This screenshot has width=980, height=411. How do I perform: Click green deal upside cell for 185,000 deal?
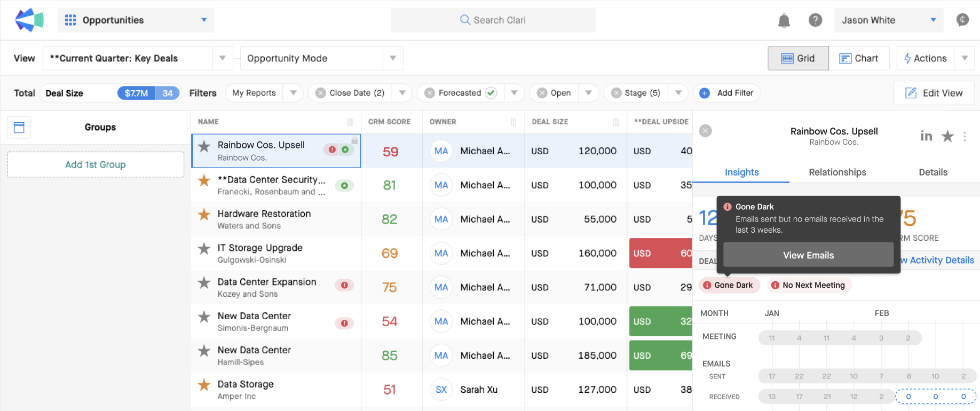(661, 355)
